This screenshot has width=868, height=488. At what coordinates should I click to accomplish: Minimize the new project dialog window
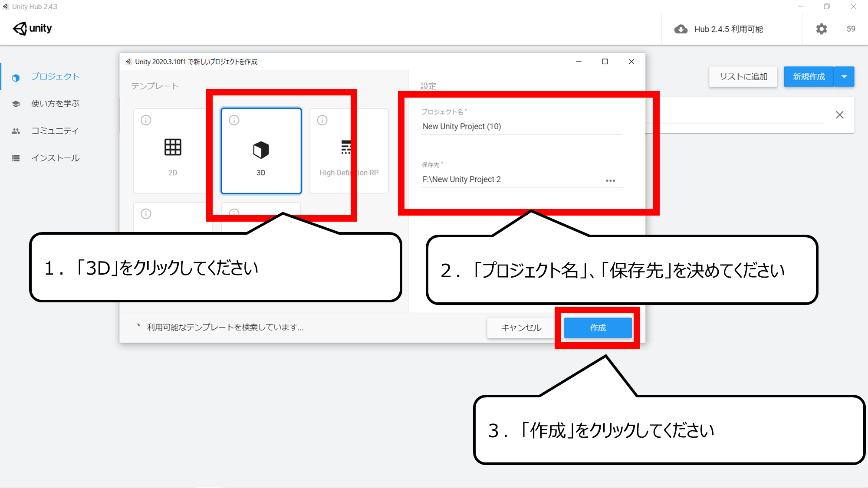[x=579, y=62]
